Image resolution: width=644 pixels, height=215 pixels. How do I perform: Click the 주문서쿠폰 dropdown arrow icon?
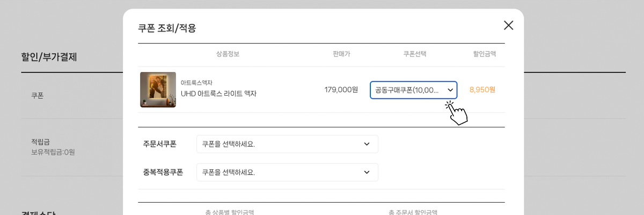coord(367,144)
